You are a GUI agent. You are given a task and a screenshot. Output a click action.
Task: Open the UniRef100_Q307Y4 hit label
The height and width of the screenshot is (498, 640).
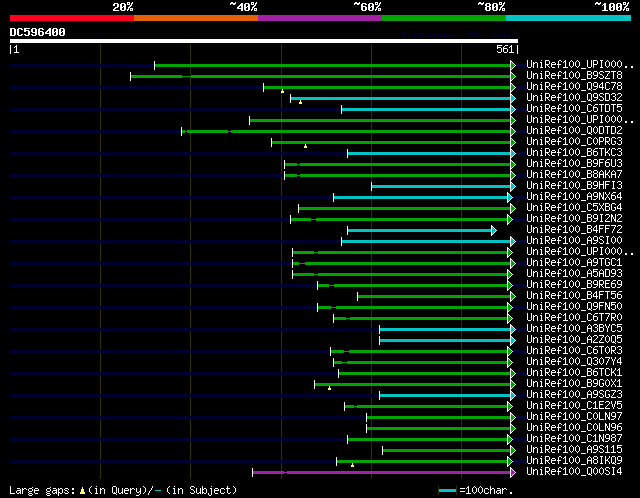pyautogui.click(x=574, y=362)
